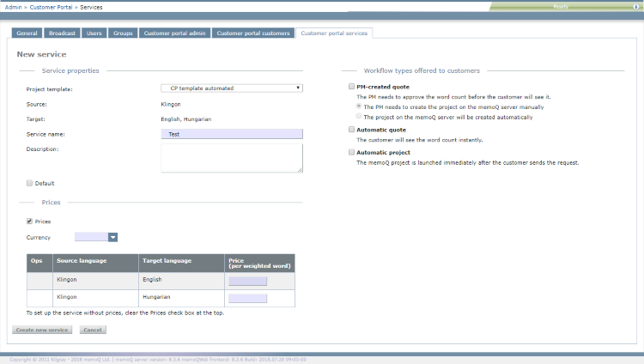Open the Customer portal admin tab
This screenshot has width=644, height=364.
pos(173,33)
